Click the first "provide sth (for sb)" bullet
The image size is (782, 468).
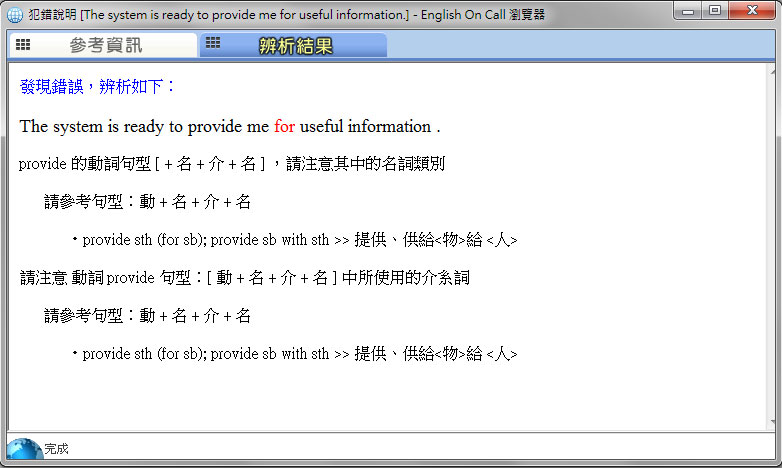[x=294, y=240]
